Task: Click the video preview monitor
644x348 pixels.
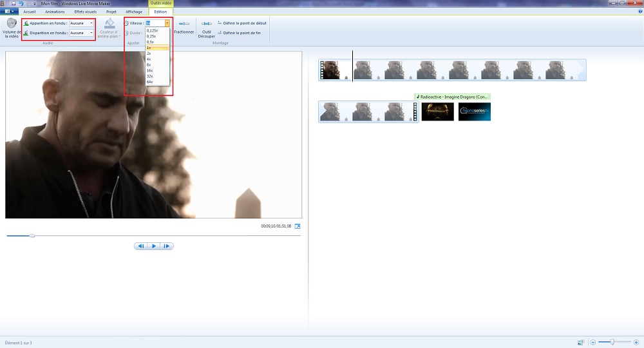Action: pos(154,135)
